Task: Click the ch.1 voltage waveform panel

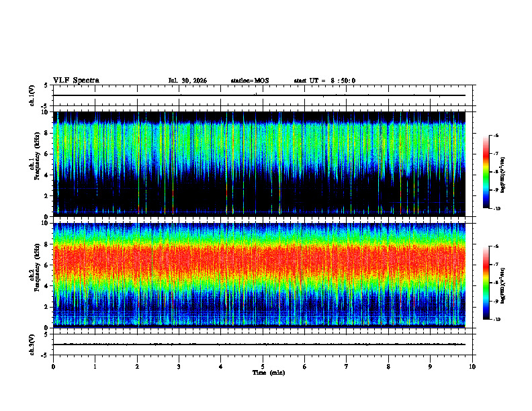Action: coord(263,95)
